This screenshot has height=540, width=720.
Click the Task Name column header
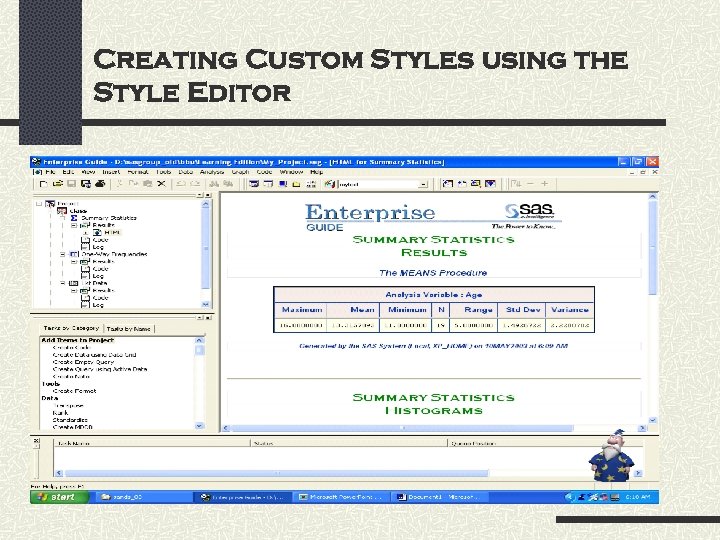[152, 443]
